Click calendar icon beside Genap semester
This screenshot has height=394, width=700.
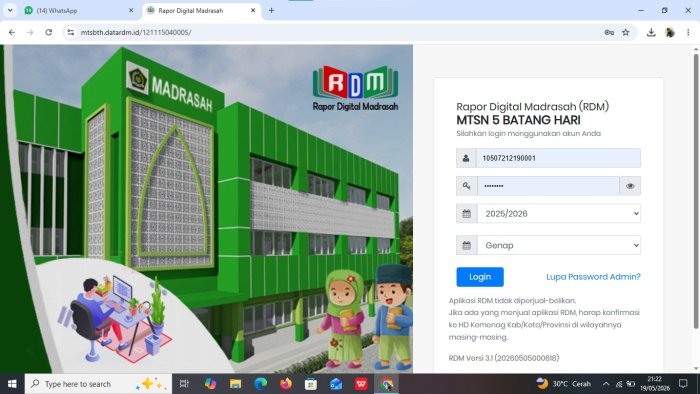(467, 245)
